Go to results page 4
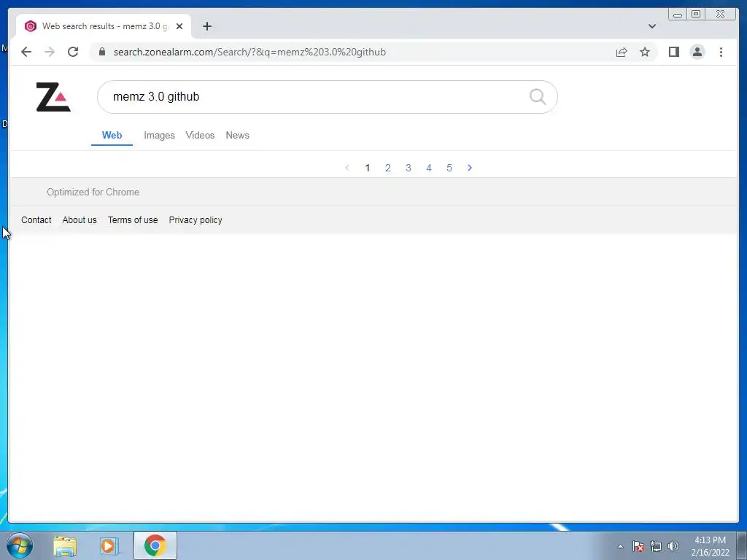This screenshot has width=747, height=560. click(x=429, y=168)
